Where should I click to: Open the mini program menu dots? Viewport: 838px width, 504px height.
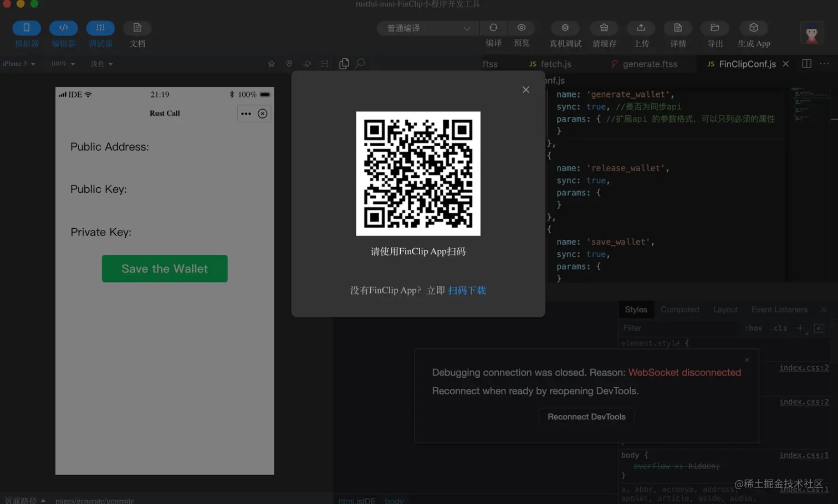coord(246,114)
